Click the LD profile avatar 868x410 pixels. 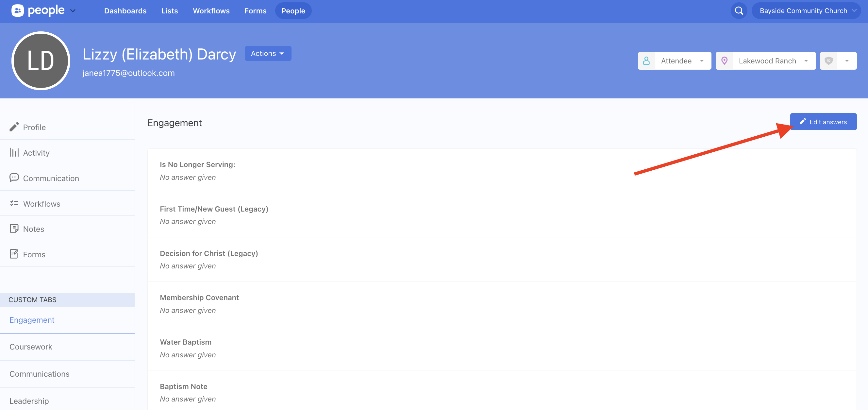coord(41,61)
